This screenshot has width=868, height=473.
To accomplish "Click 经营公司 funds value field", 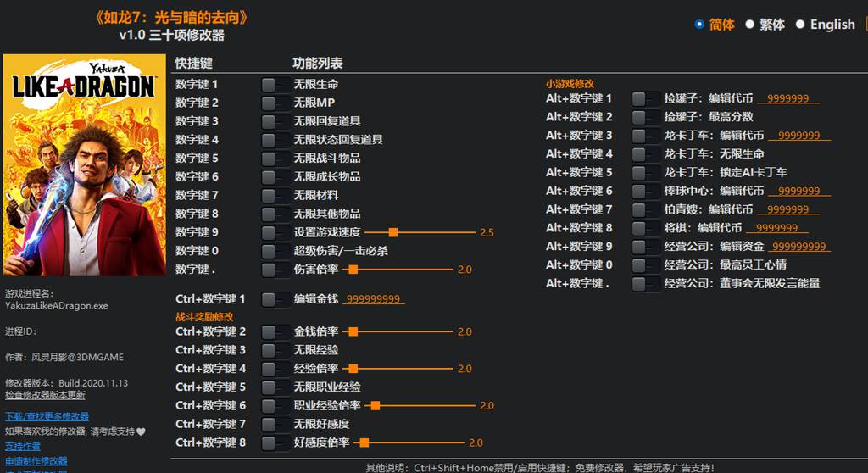I will click(798, 247).
